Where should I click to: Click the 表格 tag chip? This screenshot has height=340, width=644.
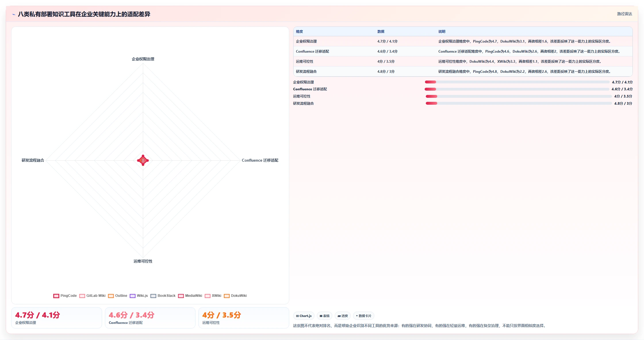pyautogui.click(x=325, y=316)
